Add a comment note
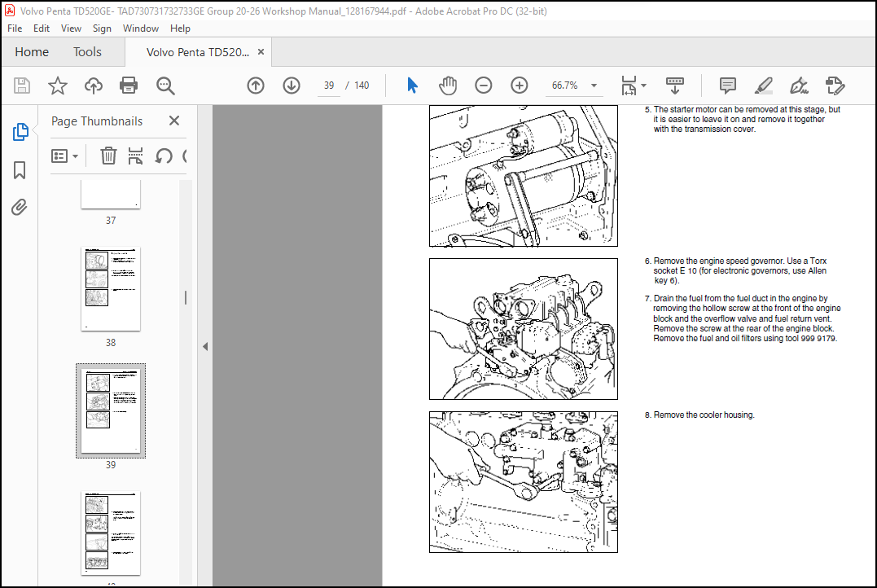 [x=728, y=86]
